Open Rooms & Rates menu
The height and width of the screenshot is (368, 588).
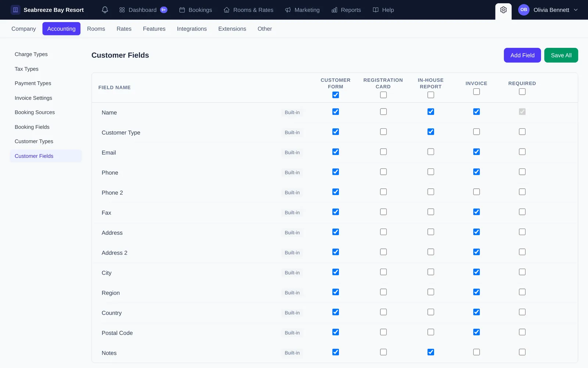click(248, 10)
